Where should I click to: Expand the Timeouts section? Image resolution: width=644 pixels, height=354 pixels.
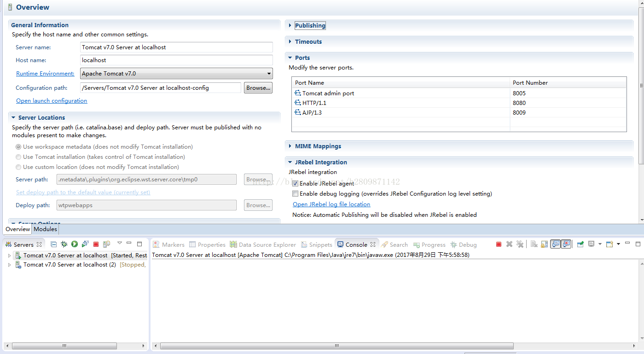click(x=290, y=41)
